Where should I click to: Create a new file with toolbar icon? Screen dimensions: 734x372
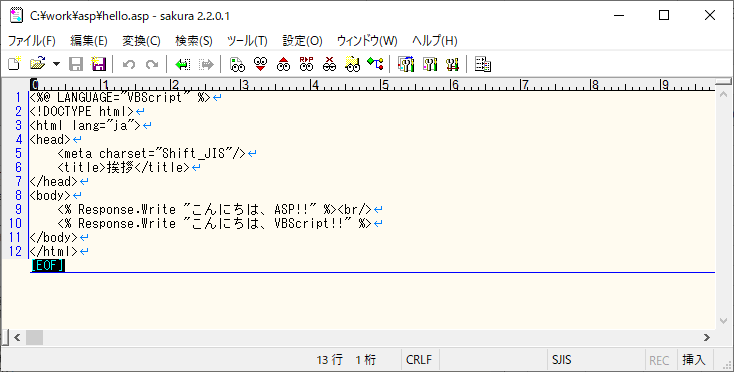coord(15,64)
